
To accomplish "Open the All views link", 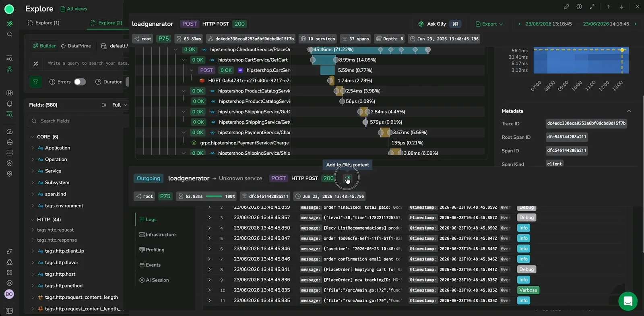I will (x=74, y=9).
